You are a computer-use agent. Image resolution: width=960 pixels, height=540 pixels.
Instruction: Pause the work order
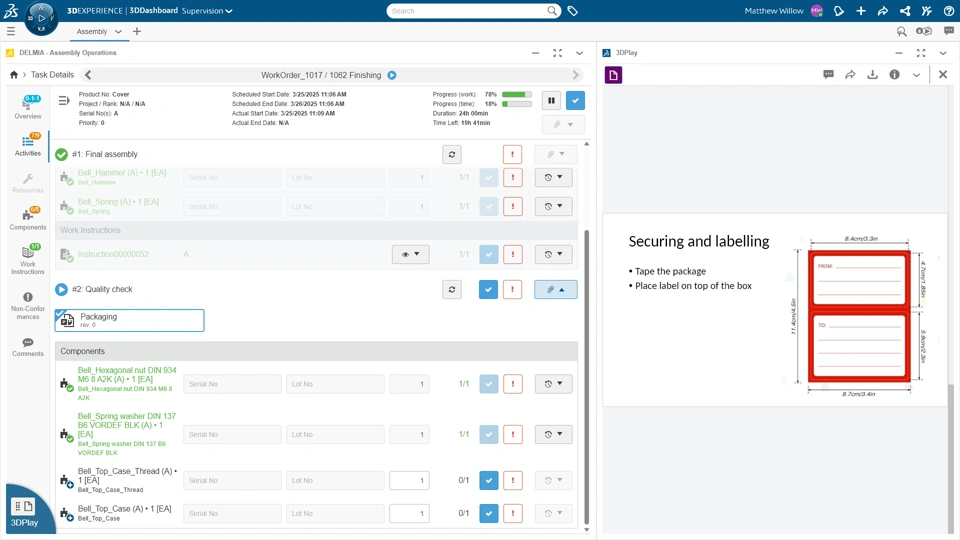click(x=551, y=100)
